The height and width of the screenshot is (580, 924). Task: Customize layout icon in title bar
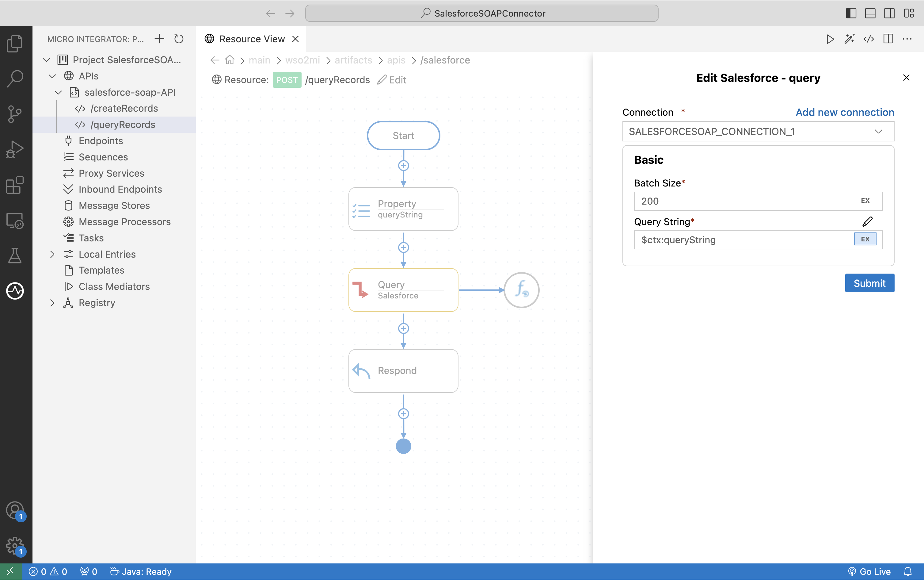click(x=909, y=13)
